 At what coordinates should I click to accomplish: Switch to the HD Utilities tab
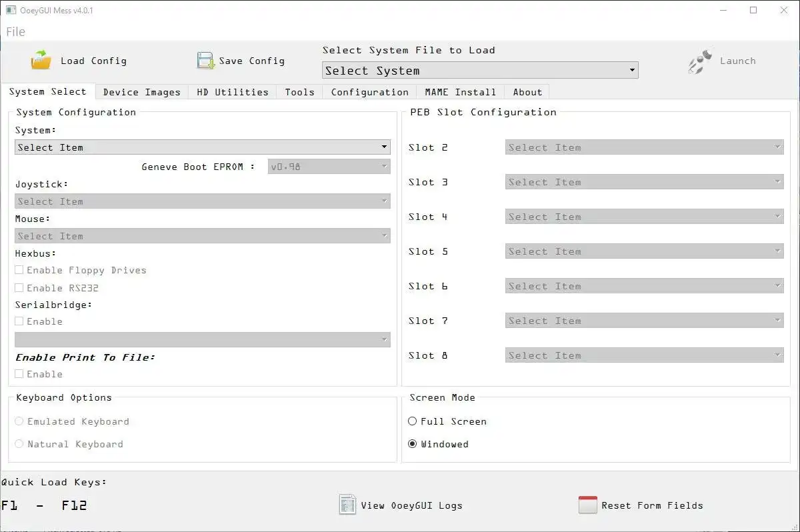click(x=233, y=92)
